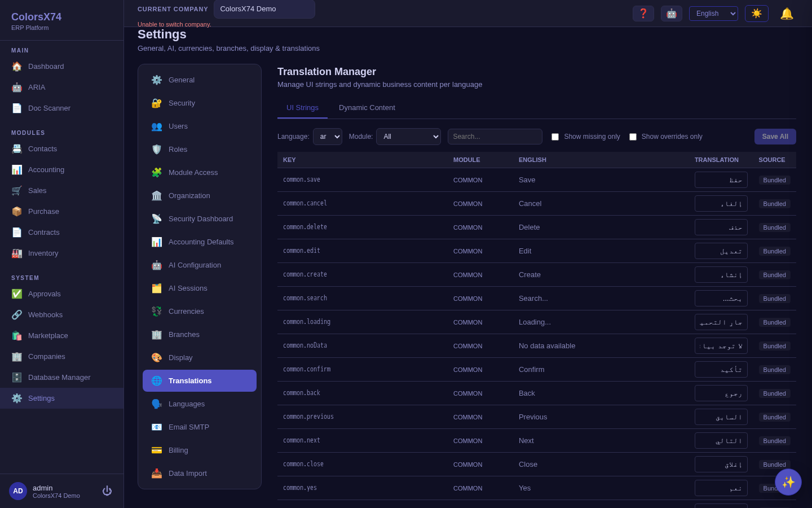This screenshot has height=508, width=812.
Task: Open Display settings
Action: point(200,358)
